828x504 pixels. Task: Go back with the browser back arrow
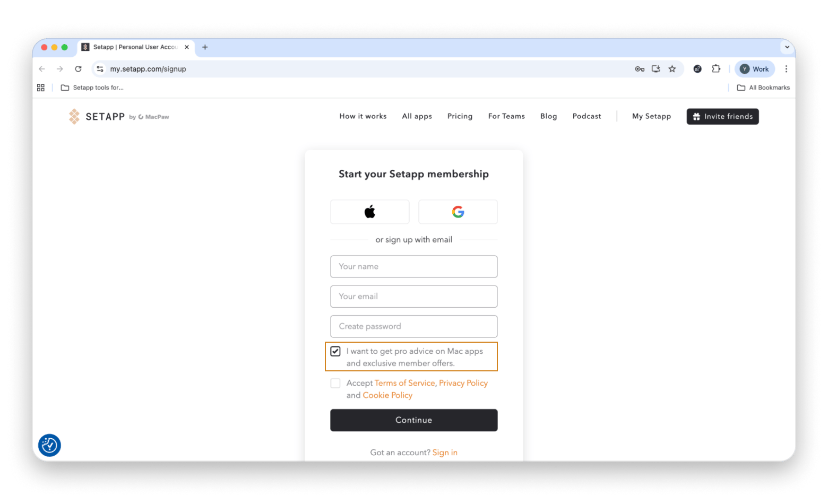click(42, 69)
